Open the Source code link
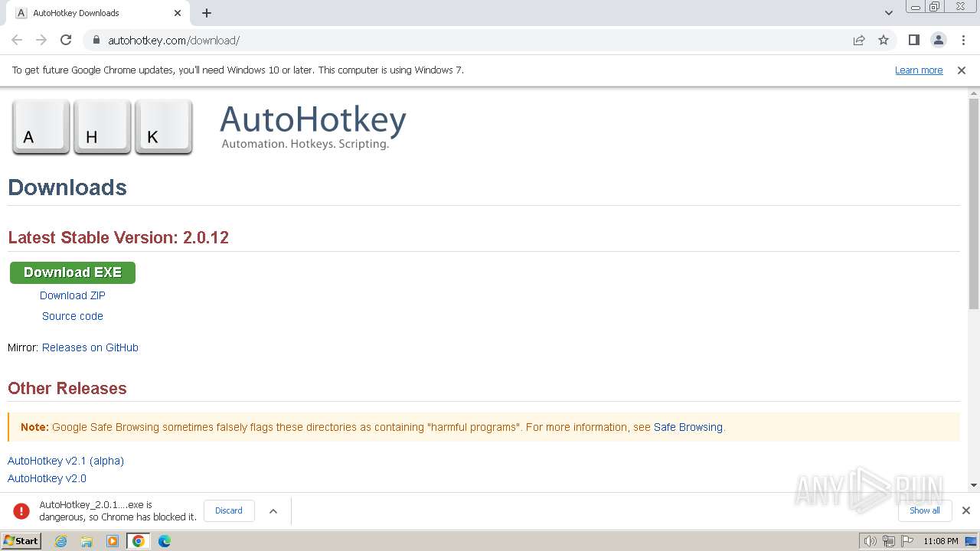 (73, 316)
